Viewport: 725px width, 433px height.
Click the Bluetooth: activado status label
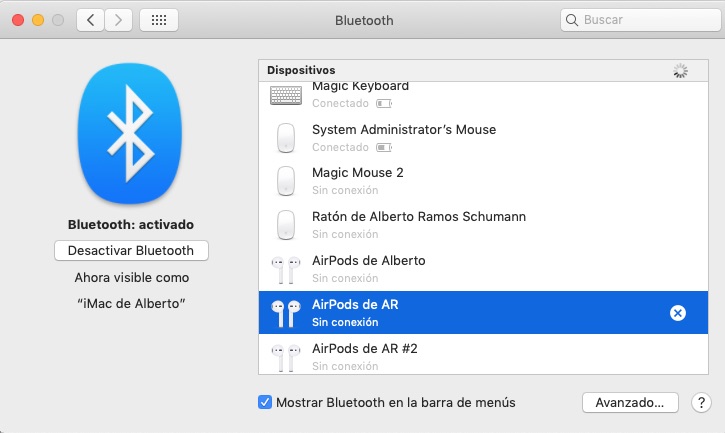[131, 225]
